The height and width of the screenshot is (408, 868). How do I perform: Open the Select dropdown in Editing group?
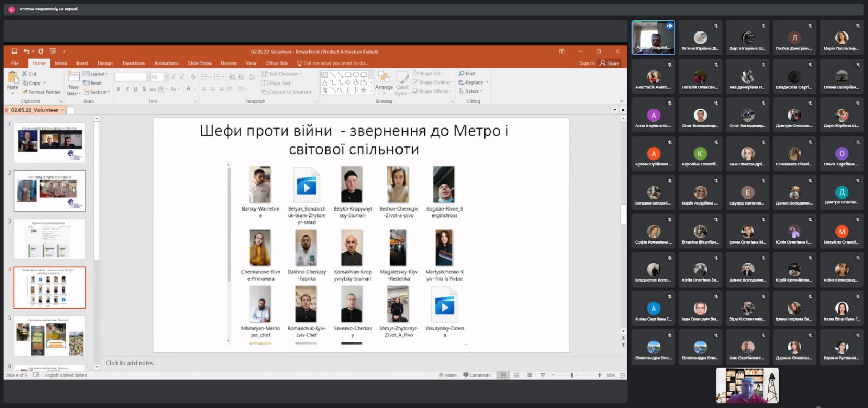coord(471,91)
